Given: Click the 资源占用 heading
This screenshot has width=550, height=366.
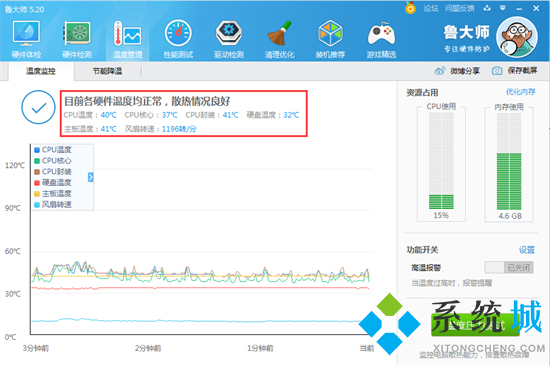Looking at the screenshot, I should [x=422, y=93].
